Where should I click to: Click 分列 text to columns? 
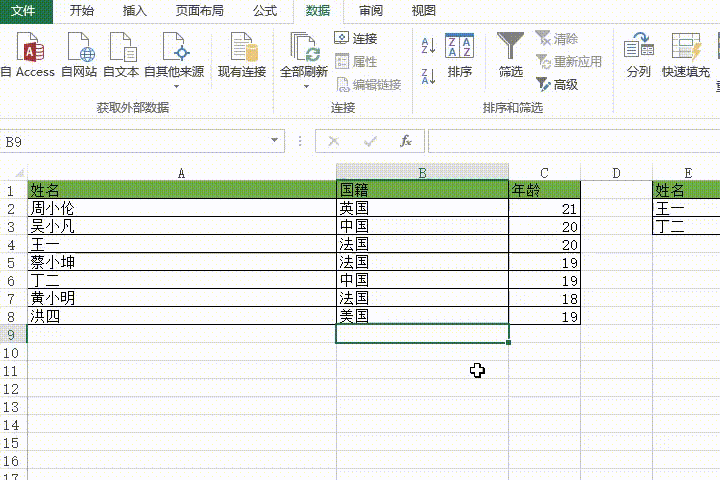click(x=639, y=55)
